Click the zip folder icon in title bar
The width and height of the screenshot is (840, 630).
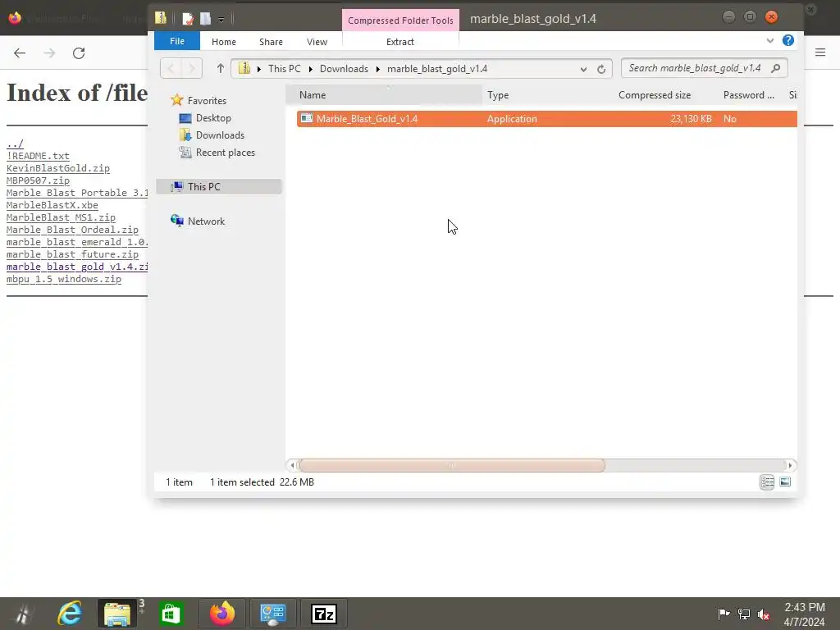coord(161,18)
